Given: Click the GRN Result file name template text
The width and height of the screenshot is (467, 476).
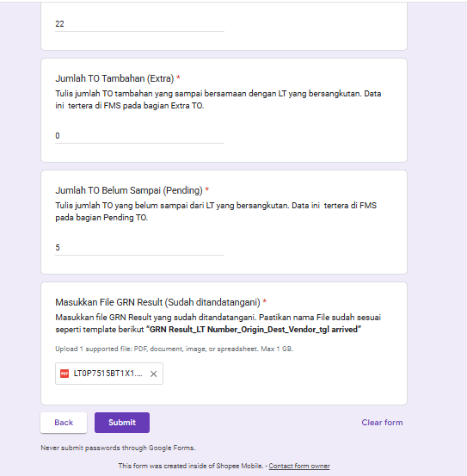Looking at the screenshot, I should point(254,330).
